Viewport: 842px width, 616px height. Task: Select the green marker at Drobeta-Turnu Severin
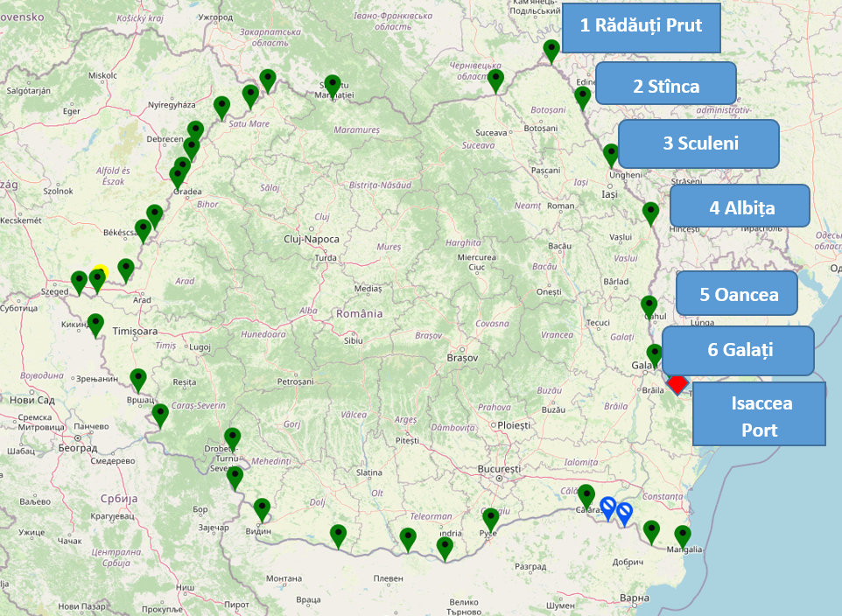click(232, 437)
